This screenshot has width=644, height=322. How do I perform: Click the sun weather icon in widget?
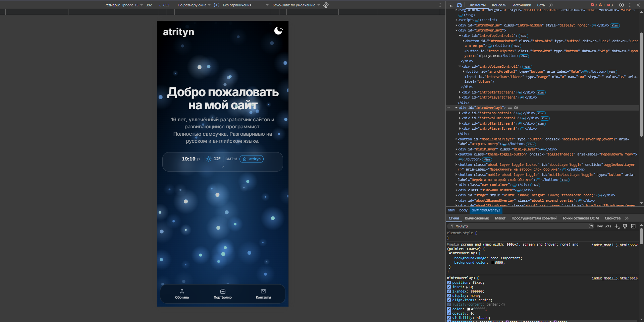point(209,159)
